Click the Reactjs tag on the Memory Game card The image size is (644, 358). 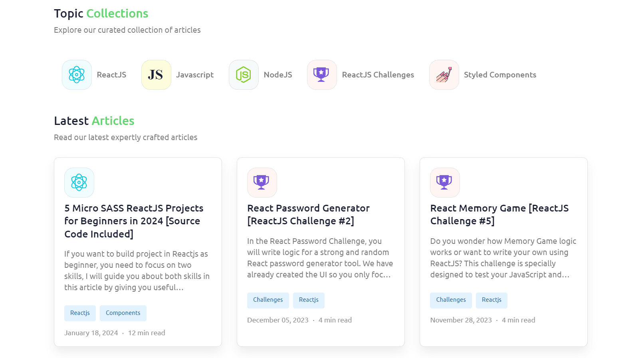[491, 300]
